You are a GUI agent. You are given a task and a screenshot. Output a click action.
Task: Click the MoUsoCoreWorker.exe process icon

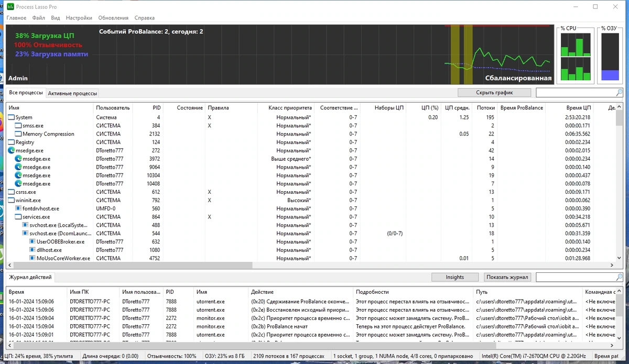[x=32, y=258]
